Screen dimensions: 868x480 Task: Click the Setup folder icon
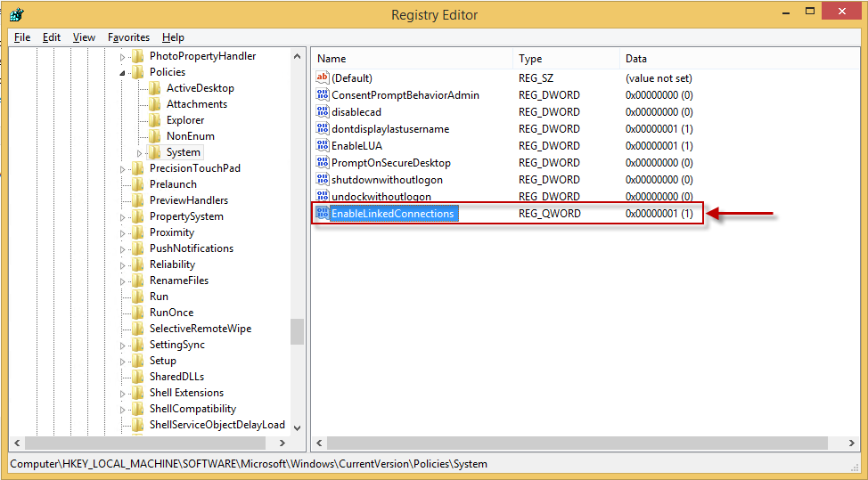tap(137, 361)
